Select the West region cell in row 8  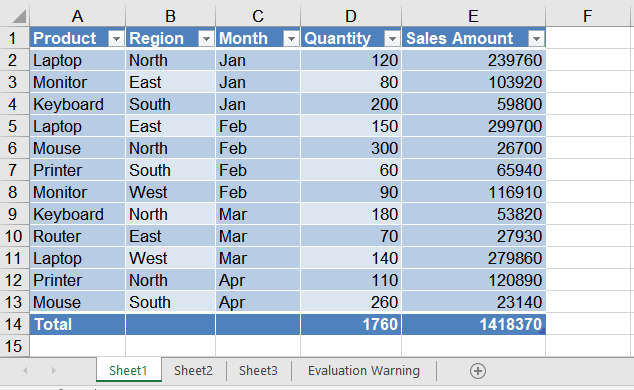(x=170, y=192)
